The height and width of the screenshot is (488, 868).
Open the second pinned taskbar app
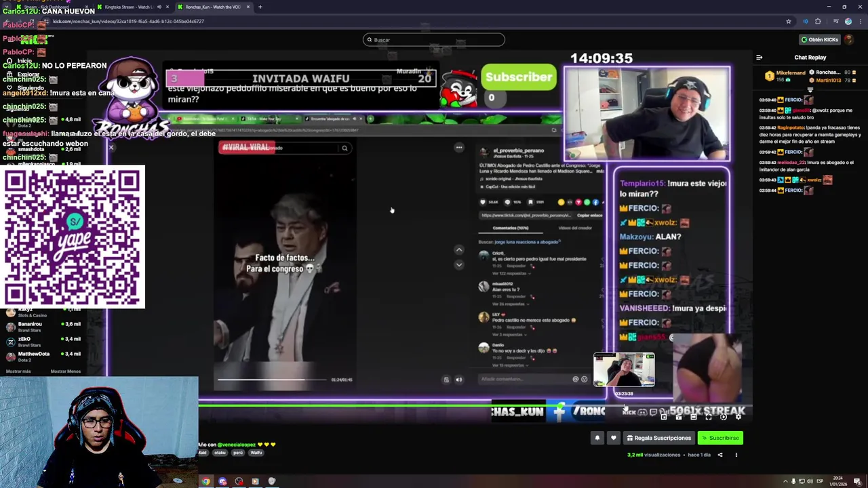(222, 481)
